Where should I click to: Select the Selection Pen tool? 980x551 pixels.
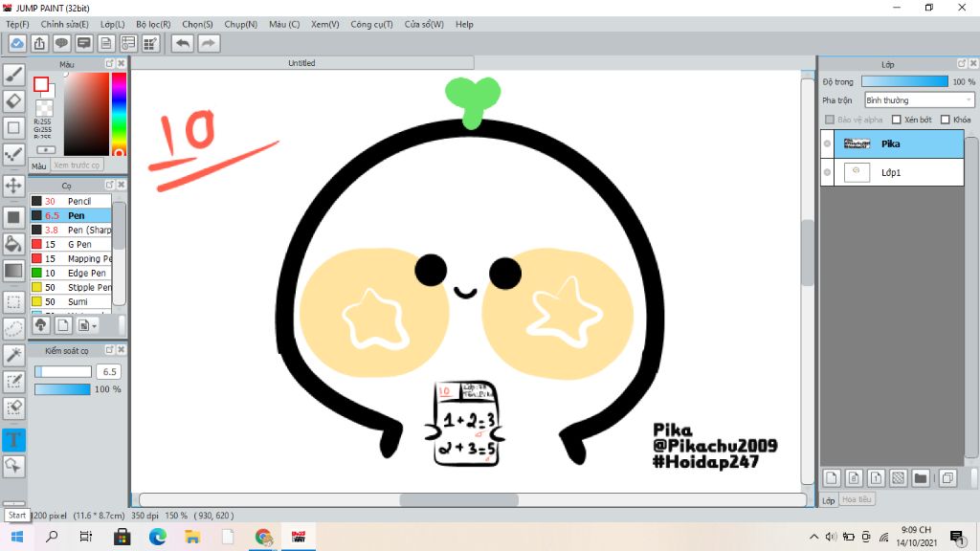click(13, 382)
